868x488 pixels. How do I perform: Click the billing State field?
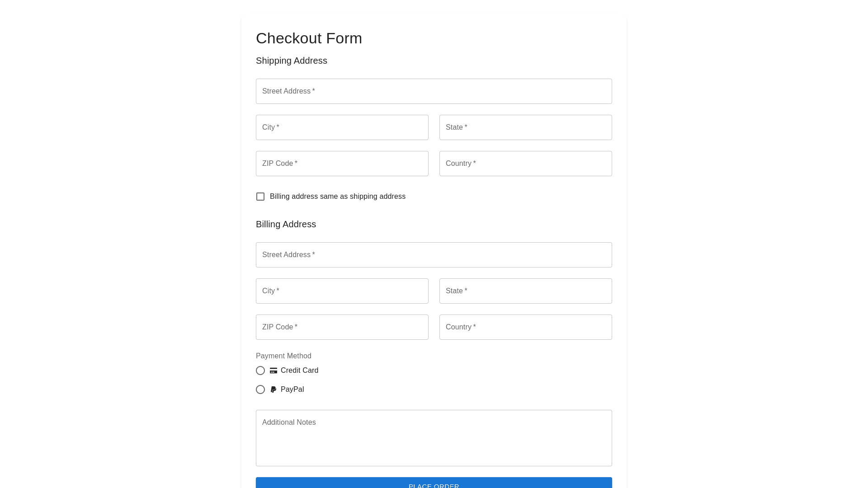[x=526, y=291]
